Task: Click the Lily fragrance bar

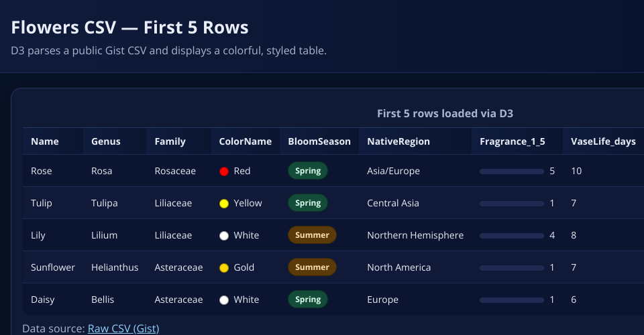Action: click(x=511, y=236)
